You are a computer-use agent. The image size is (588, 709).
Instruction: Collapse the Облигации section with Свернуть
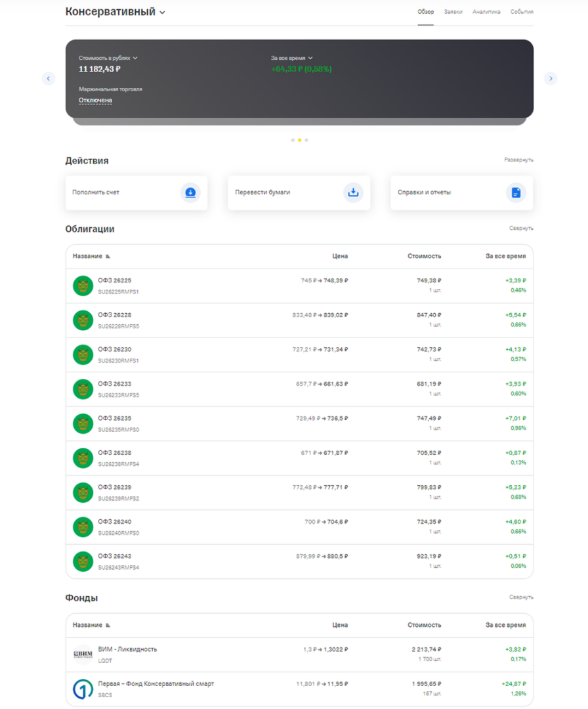pyautogui.click(x=521, y=228)
